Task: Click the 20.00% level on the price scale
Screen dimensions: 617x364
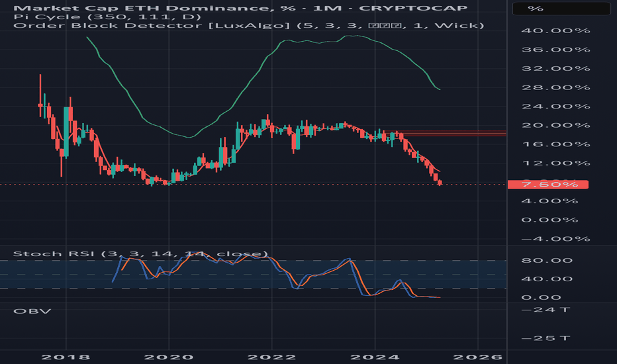Action: (x=555, y=125)
